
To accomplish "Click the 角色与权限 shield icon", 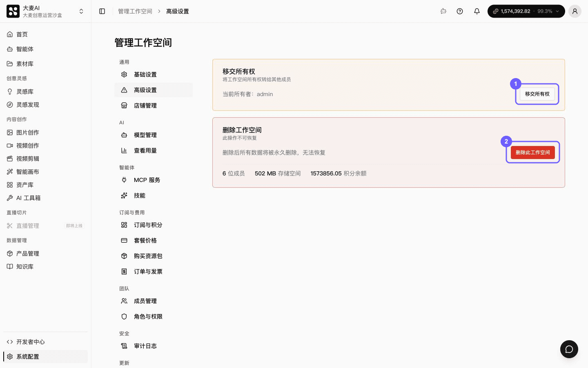I will (x=124, y=316).
